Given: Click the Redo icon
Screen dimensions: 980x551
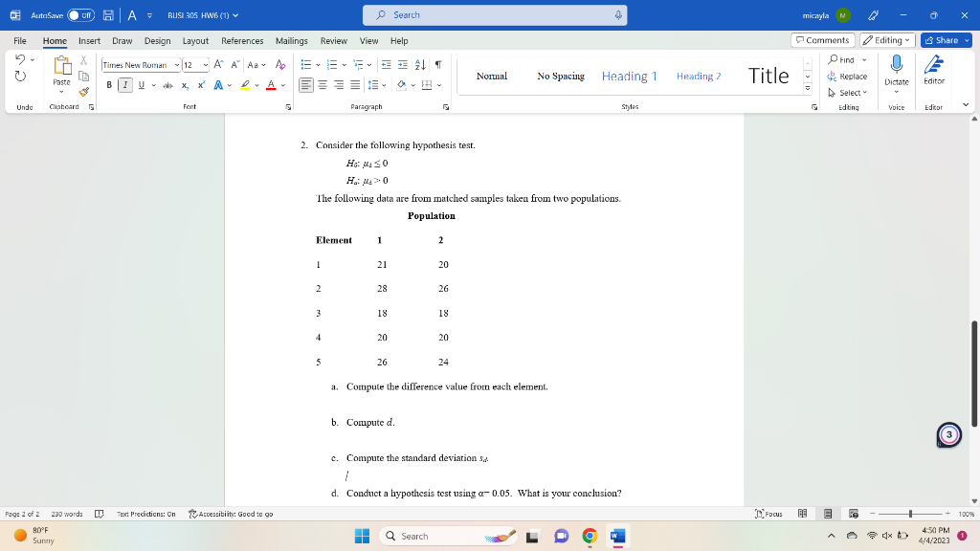Looking at the screenshot, I should [x=20, y=77].
